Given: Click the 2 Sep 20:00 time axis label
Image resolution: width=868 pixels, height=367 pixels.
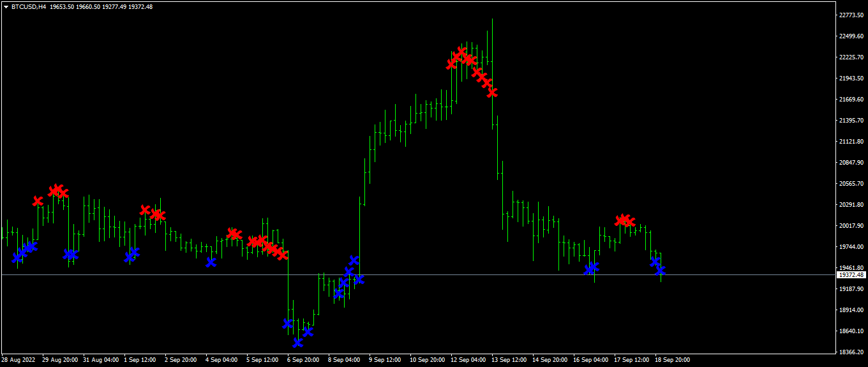Looking at the screenshot, I should 181,359.
